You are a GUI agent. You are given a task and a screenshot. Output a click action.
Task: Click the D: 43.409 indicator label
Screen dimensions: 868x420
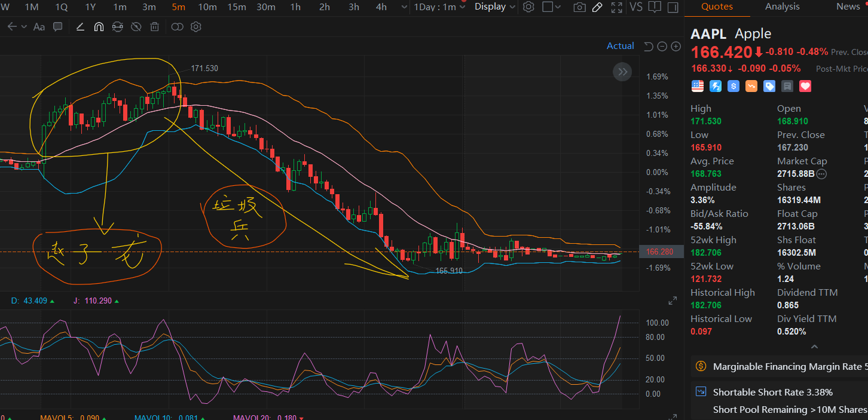[33, 301]
